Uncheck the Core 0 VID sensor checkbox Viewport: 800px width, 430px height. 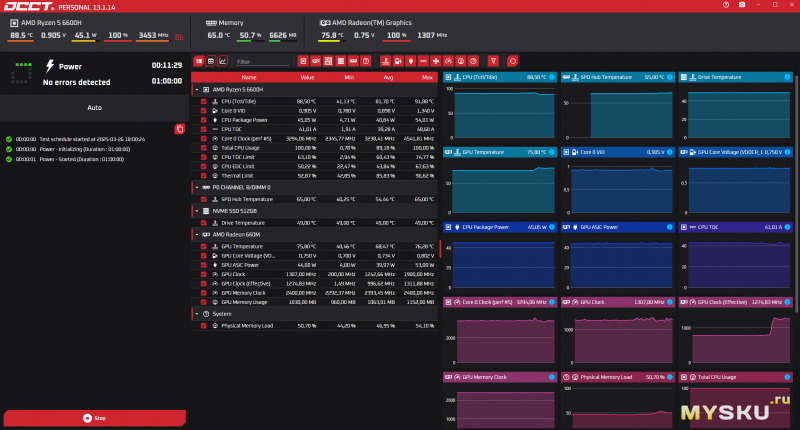pyautogui.click(x=204, y=111)
